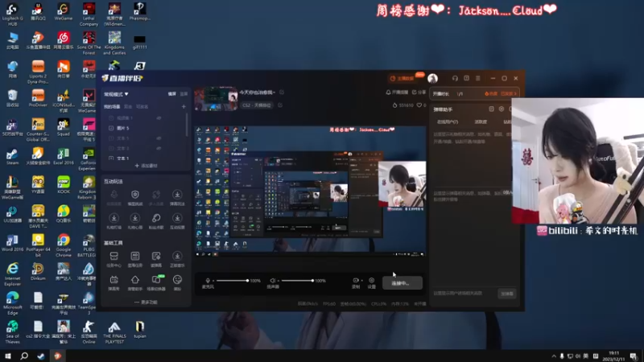
Task: Mute the speaker icon
Action: (x=272, y=281)
